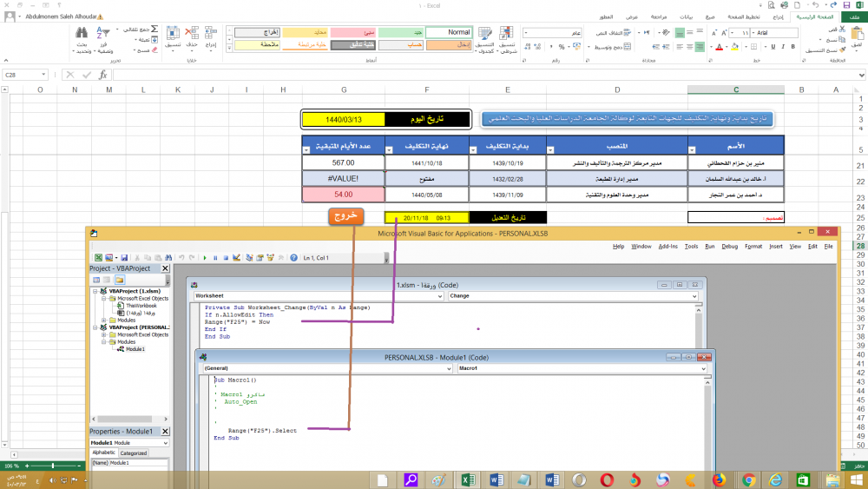
Task: Click Bold B icon in Excel ribbon
Action: (x=793, y=47)
